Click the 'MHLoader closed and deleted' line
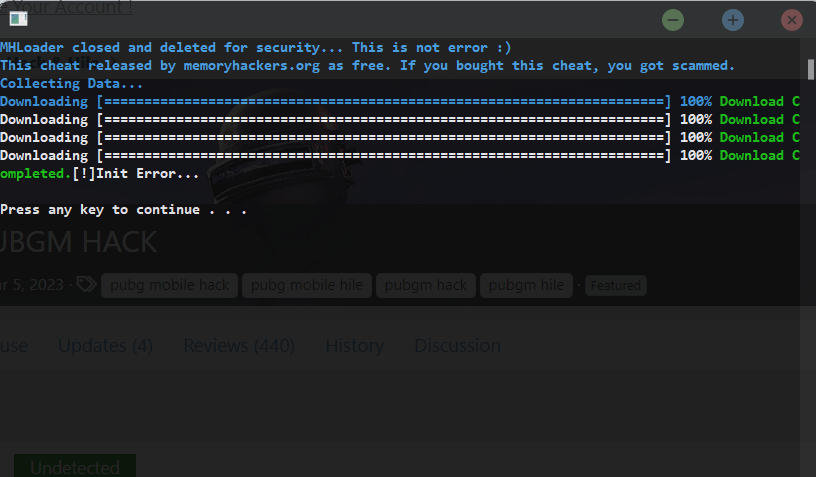This screenshot has width=816, height=477. (256, 47)
